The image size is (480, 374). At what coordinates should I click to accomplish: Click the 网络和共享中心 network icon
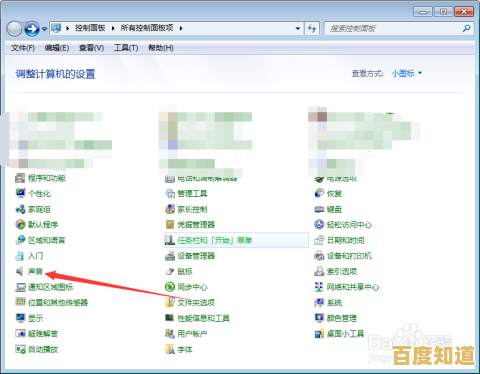[319, 287]
